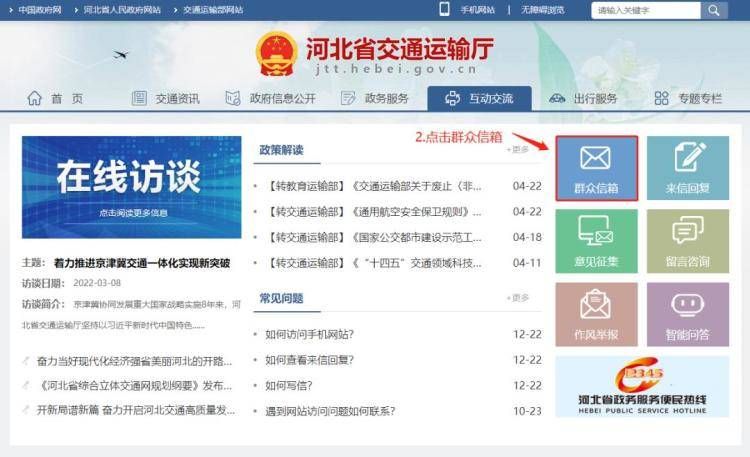Open the 群众信箱 mailbox tile
Viewport: 750px width, 457px height.
pos(596,168)
